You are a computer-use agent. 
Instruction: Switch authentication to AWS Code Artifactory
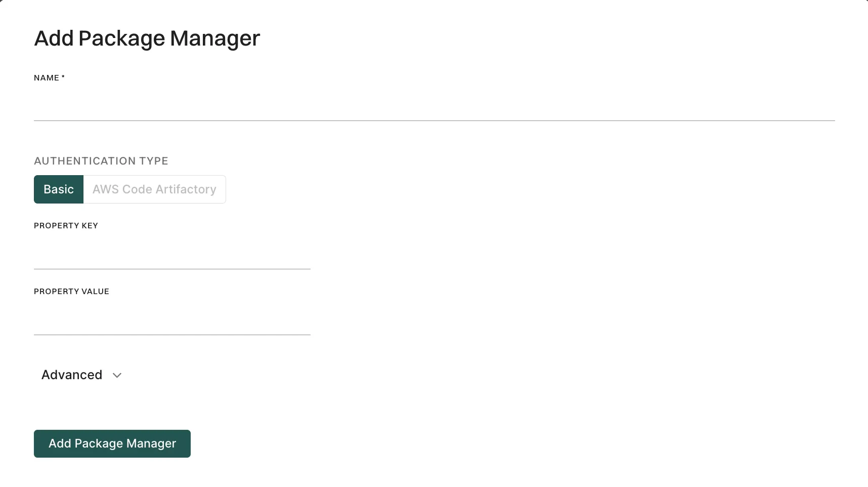154,189
